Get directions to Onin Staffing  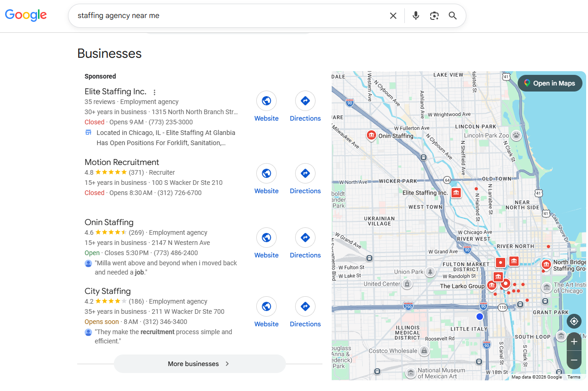click(305, 238)
